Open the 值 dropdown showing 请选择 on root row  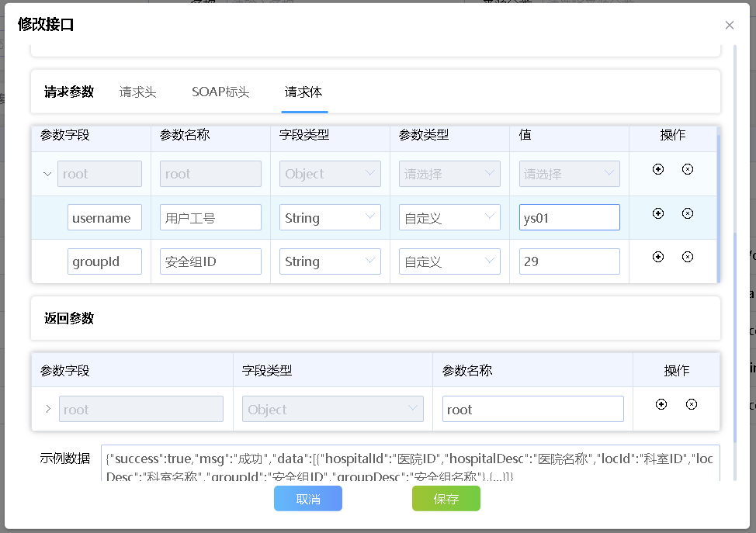click(x=569, y=173)
